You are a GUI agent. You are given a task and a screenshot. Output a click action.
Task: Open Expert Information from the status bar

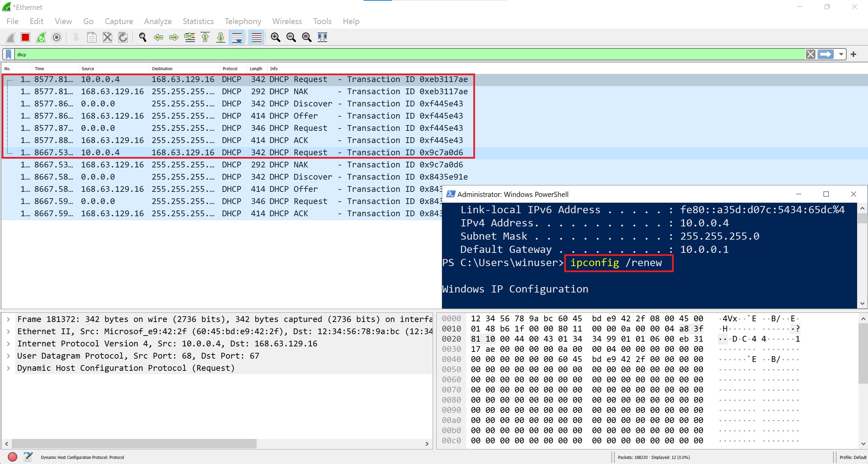coord(13,457)
